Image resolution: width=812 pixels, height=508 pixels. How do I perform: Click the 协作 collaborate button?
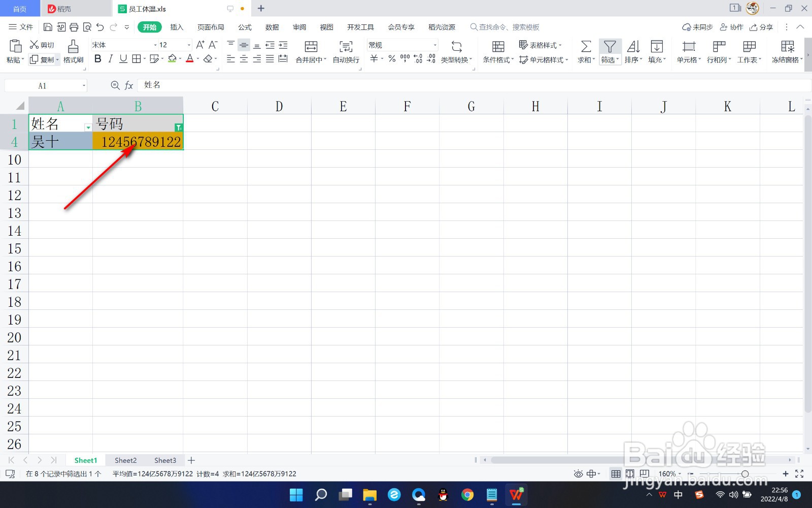(731, 27)
